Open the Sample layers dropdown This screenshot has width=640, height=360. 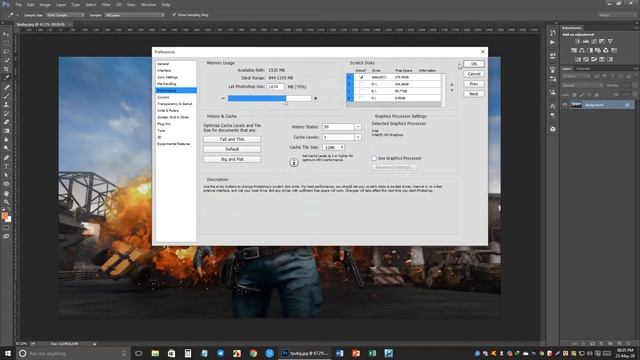[134, 15]
